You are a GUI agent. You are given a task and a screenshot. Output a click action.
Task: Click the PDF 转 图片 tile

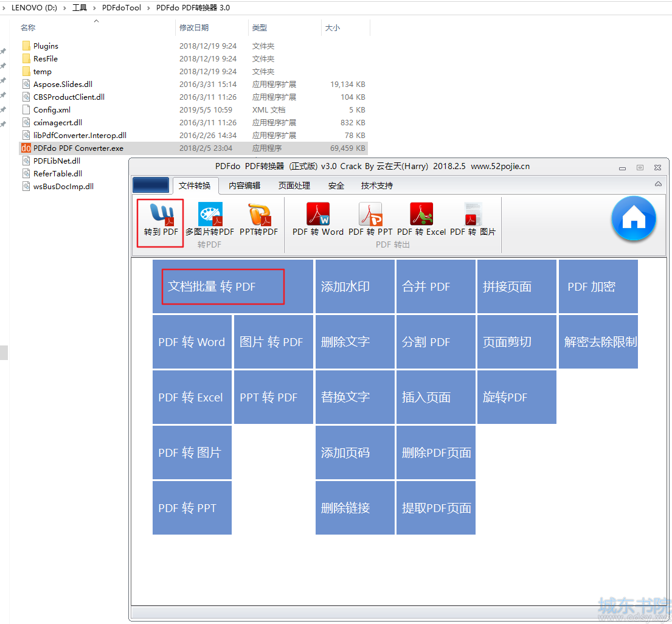coord(192,452)
